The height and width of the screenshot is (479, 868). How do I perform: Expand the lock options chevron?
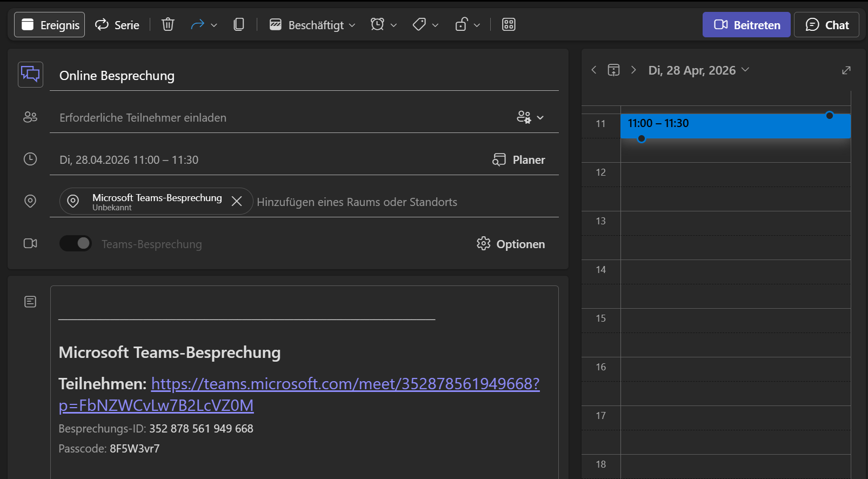477,25
